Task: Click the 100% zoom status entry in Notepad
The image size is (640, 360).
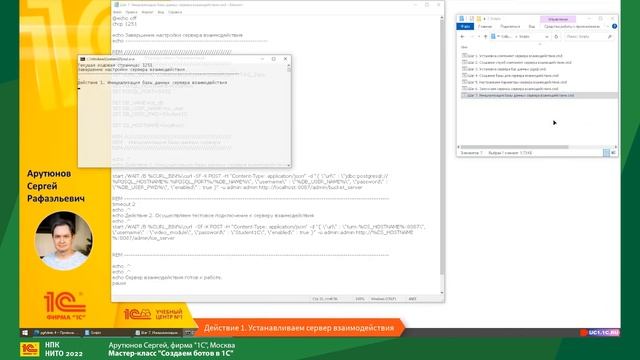Action: pyautogui.click(x=360, y=299)
